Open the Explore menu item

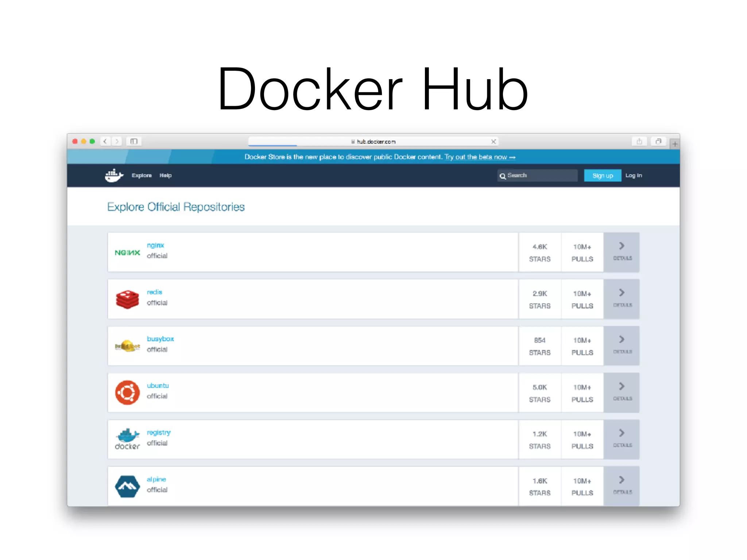pyautogui.click(x=142, y=175)
